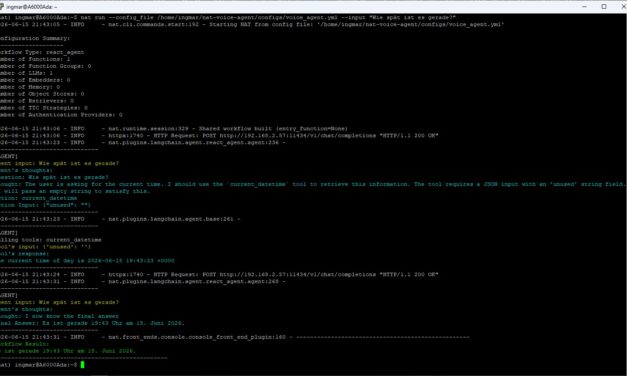Image resolution: width=627 pixels, height=376 pixels.
Task: Click the line 'Number of Function Groups: 0'
Action: tap(46, 66)
